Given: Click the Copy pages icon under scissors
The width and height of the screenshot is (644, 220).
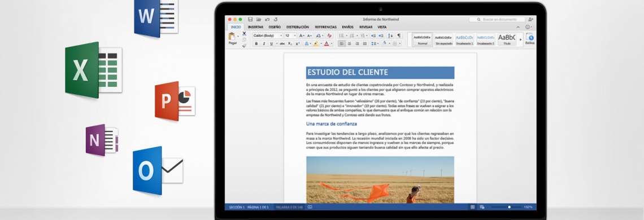Looking at the screenshot, I should (x=244, y=40).
